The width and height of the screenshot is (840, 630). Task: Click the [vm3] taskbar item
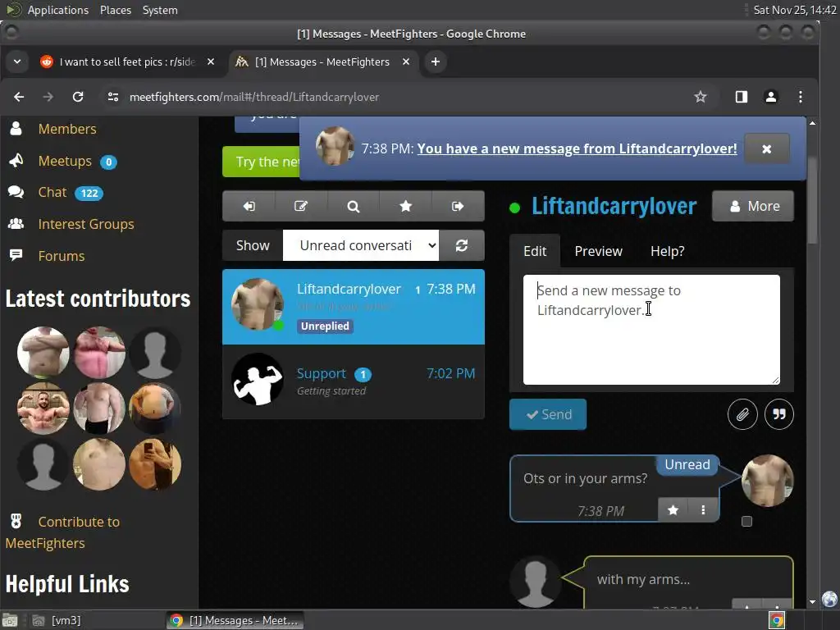pos(57,620)
